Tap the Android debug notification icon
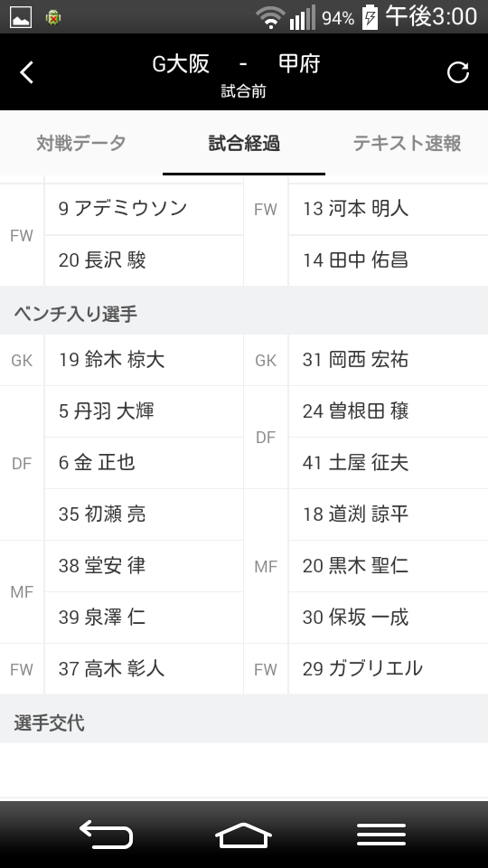The height and width of the screenshot is (868, 488). [53, 17]
